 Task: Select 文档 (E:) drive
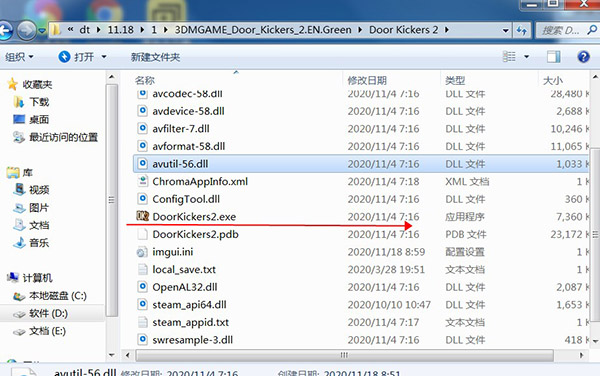pos(47,331)
